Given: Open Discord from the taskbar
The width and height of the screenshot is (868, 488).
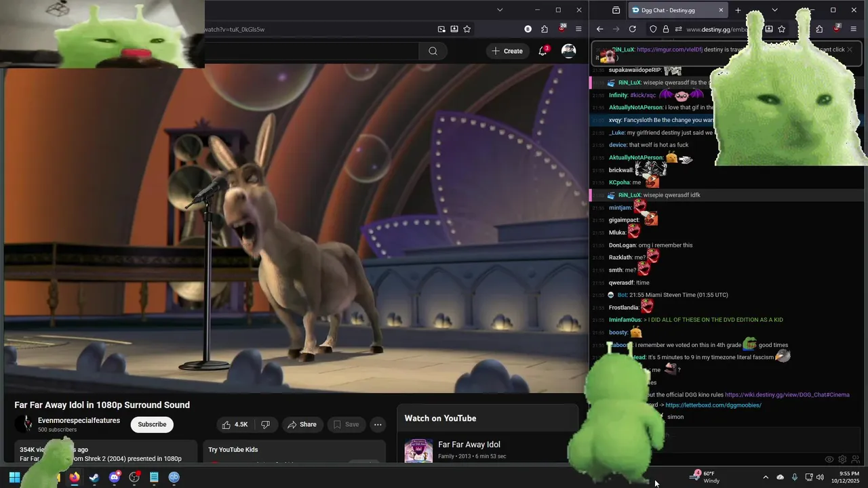Looking at the screenshot, I should [115, 477].
